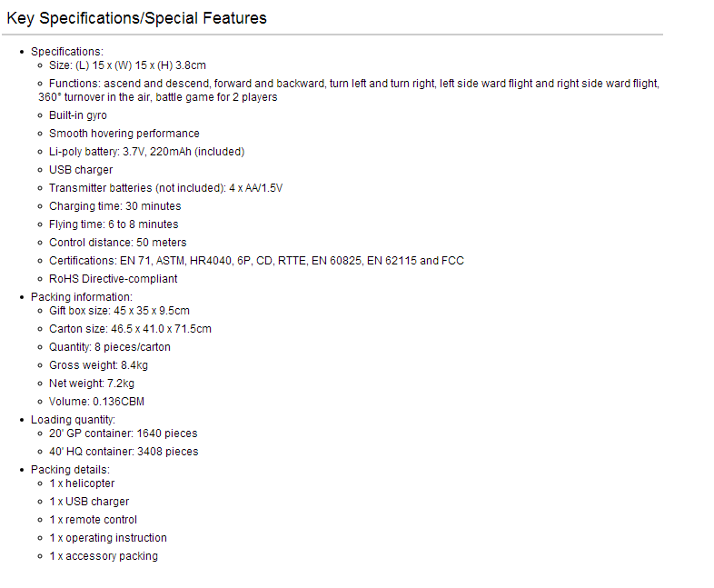Screen dimensions: 714x588
Task: Click the Packing information: header
Action: [x=82, y=297]
